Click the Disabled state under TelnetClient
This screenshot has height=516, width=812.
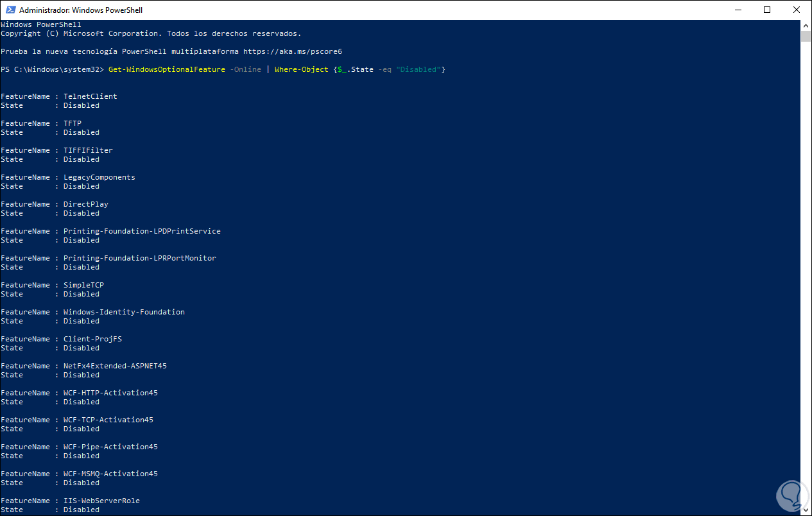coord(81,105)
